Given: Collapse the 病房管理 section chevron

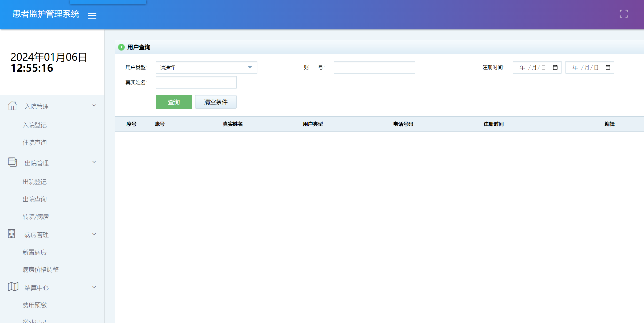Looking at the screenshot, I should pos(94,234).
